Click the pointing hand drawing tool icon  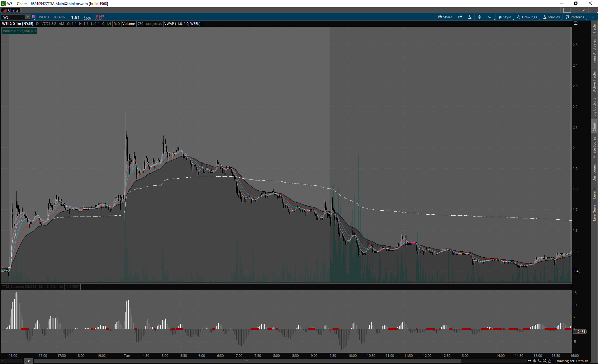pos(549,361)
